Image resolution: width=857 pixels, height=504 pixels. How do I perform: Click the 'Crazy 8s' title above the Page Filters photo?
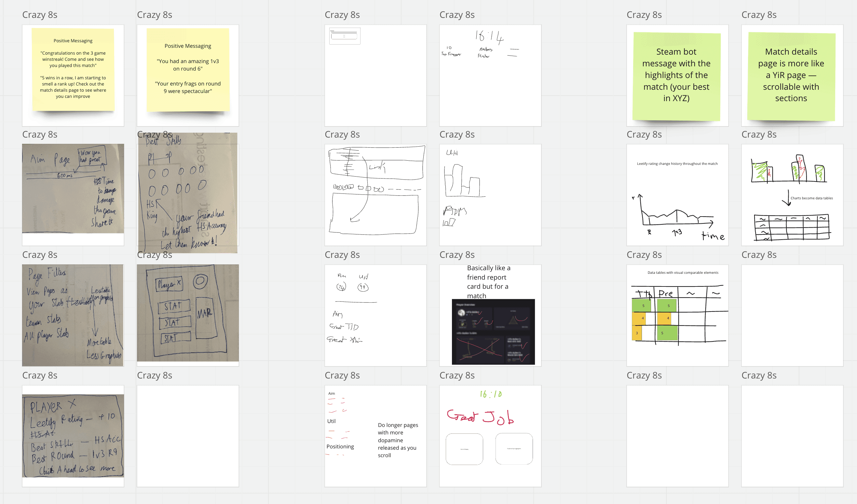(x=39, y=255)
